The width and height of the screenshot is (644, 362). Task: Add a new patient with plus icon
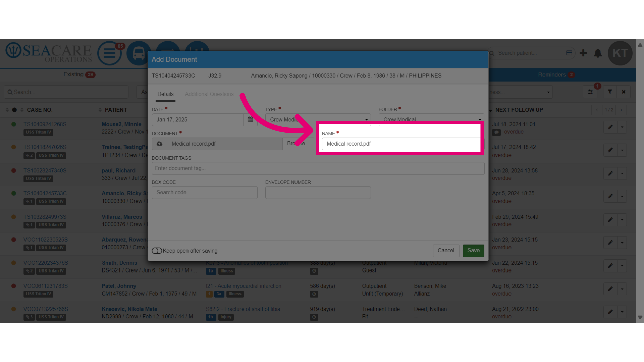coord(583,53)
